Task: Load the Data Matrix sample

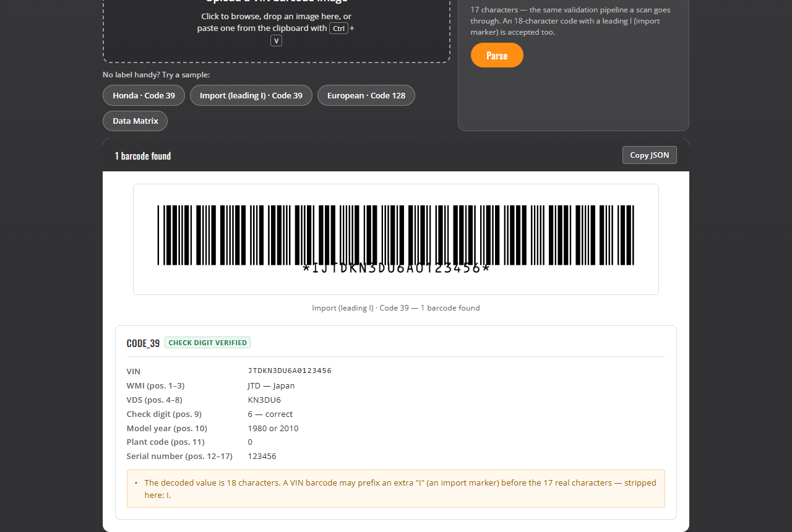Action: click(136, 121)
